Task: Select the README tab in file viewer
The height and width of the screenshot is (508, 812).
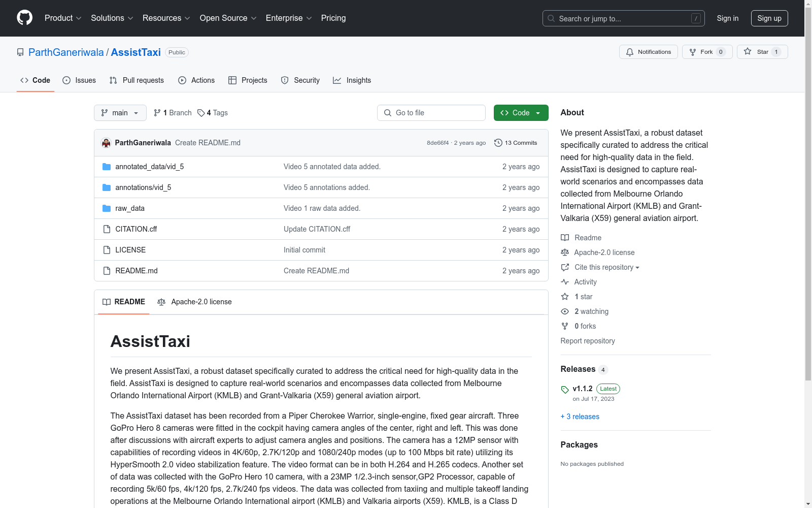Action: pos(124,302)
